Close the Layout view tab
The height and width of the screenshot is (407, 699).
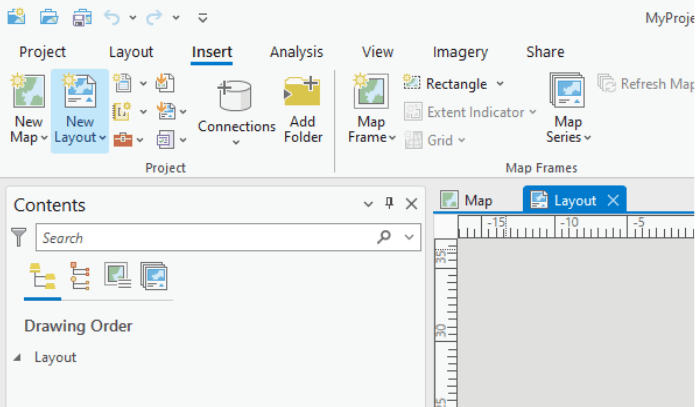[613, 200]
